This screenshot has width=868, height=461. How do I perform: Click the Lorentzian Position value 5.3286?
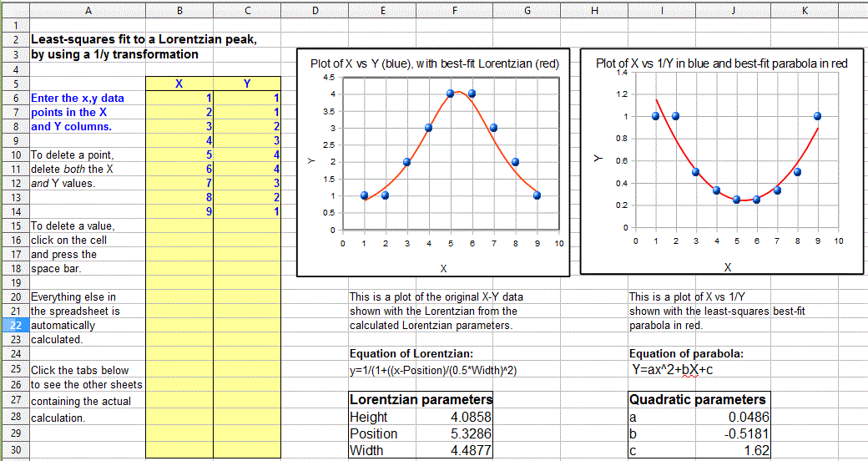point(455,434)
